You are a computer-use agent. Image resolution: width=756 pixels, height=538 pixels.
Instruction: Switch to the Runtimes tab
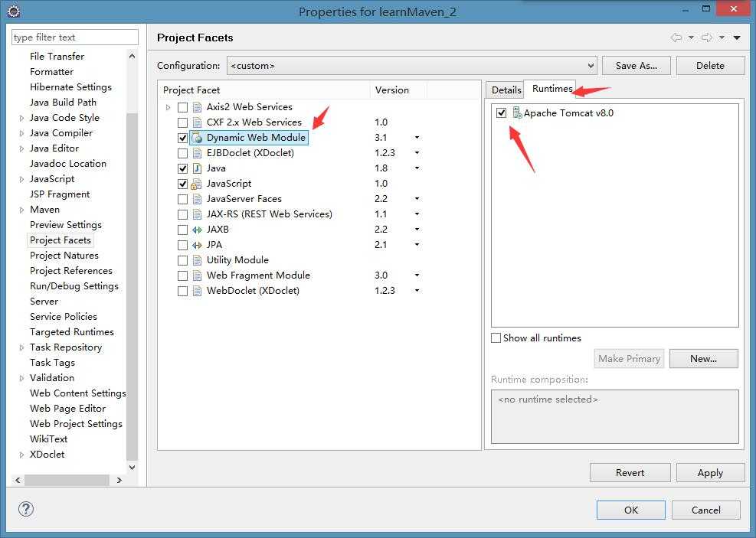click(x=551, y=89)
